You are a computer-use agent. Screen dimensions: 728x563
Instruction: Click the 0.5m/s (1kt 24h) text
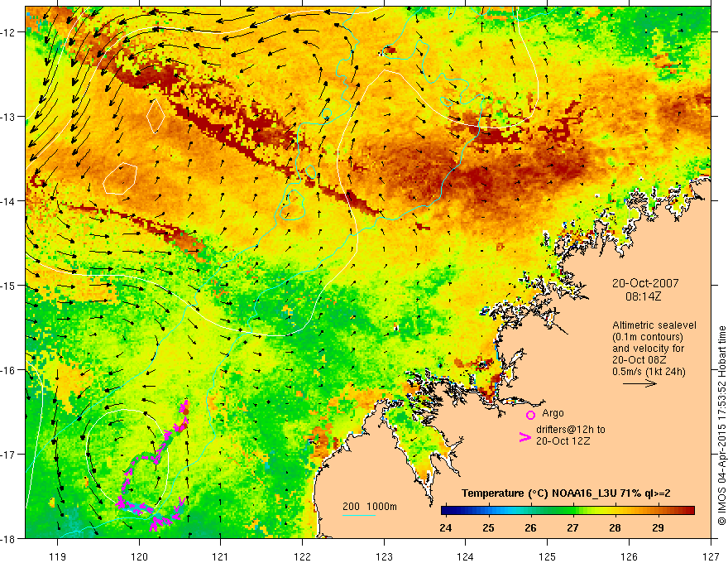[649, 372]
